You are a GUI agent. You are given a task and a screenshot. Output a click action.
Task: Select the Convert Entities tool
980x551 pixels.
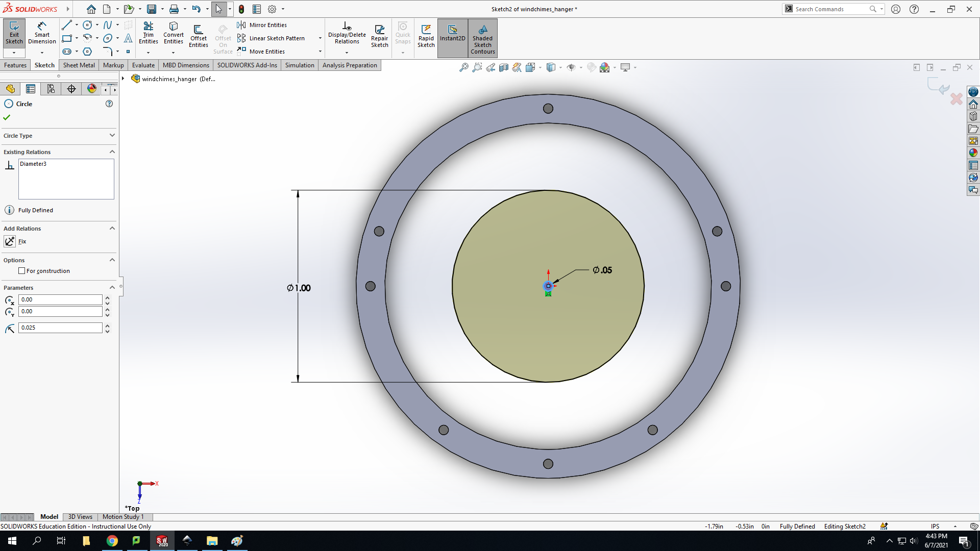click(x=174, y=34)
